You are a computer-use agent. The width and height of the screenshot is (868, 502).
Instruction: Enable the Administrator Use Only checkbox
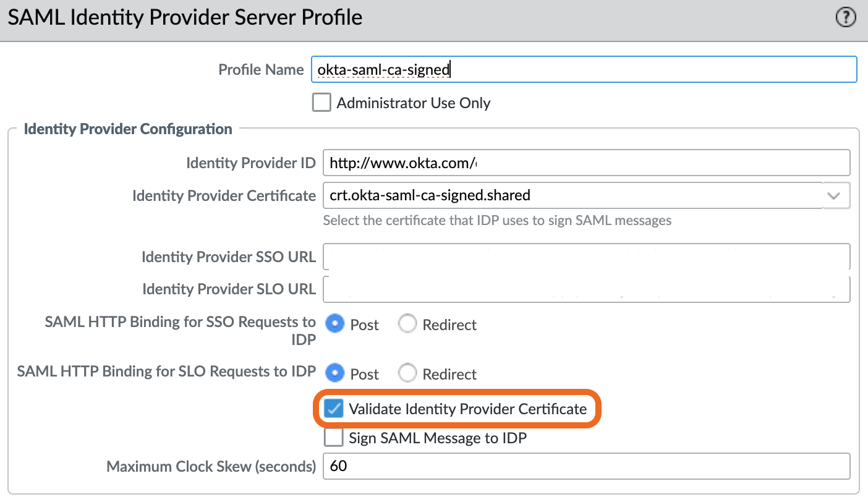(x=321, y=102)
